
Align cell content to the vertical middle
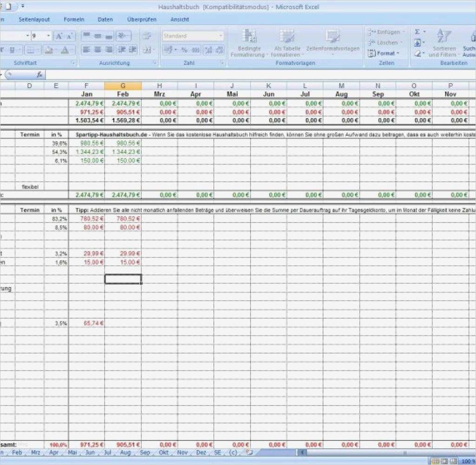(98, 36)
